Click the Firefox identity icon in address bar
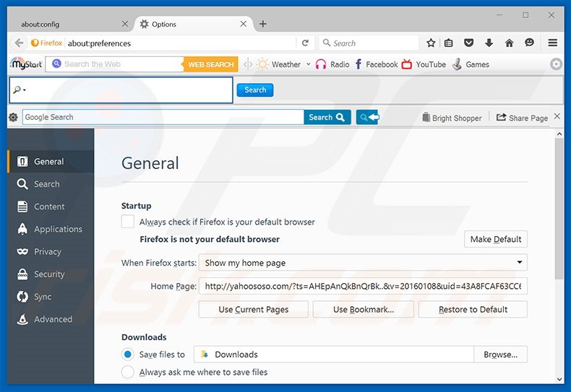The height and width of the screenshot is (392, 571). tap(46, 43)
